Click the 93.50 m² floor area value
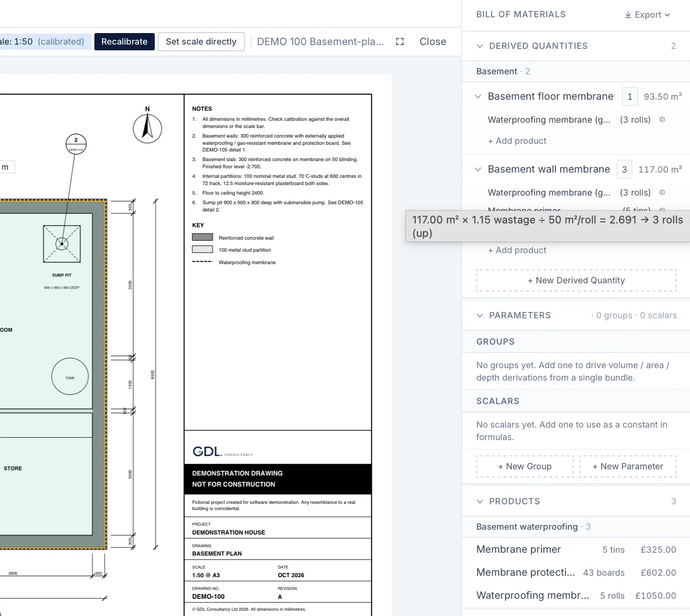Screen dimensions: 690x616 [663, 96]
